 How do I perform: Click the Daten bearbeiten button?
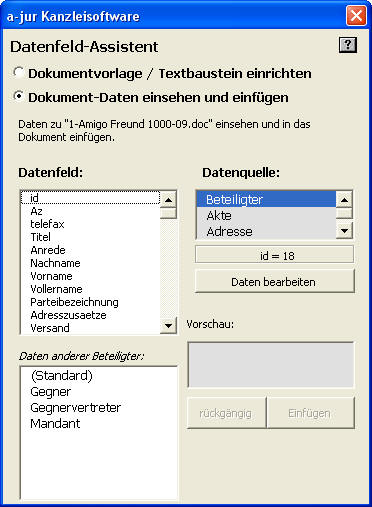pyautogui.click(x=275, y=282)
